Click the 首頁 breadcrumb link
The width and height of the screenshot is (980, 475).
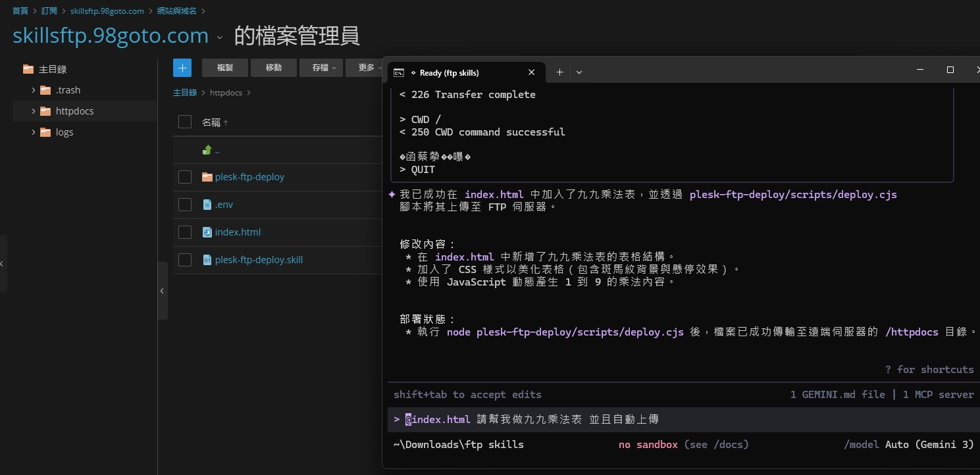click(x=20, y=11)
